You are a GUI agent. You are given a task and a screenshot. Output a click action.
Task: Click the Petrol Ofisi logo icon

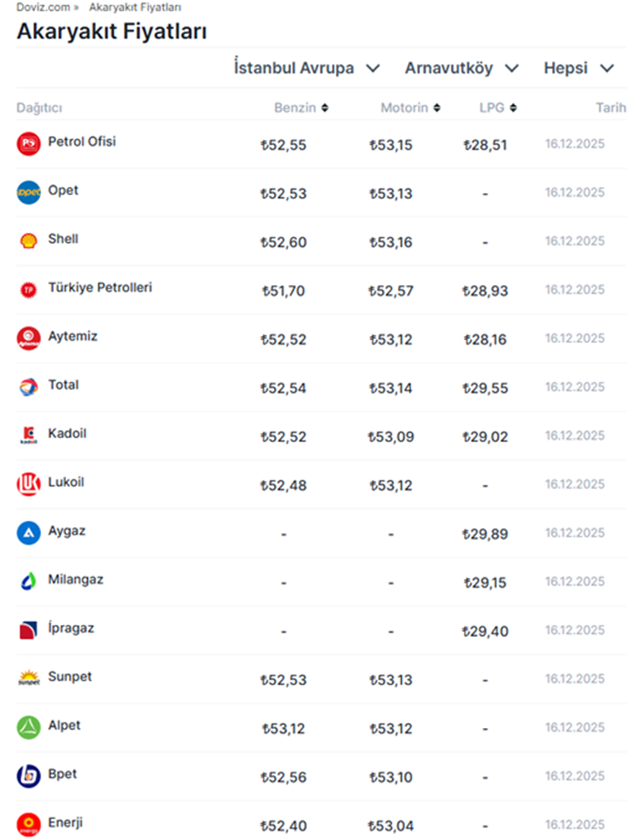(29, 144)
